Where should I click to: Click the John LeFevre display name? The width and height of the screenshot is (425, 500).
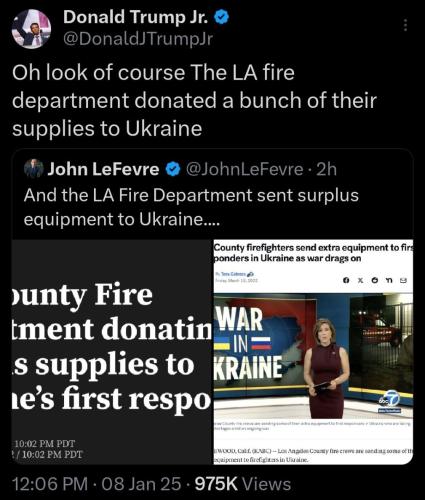pyautogui.click(x=103, y=169)
